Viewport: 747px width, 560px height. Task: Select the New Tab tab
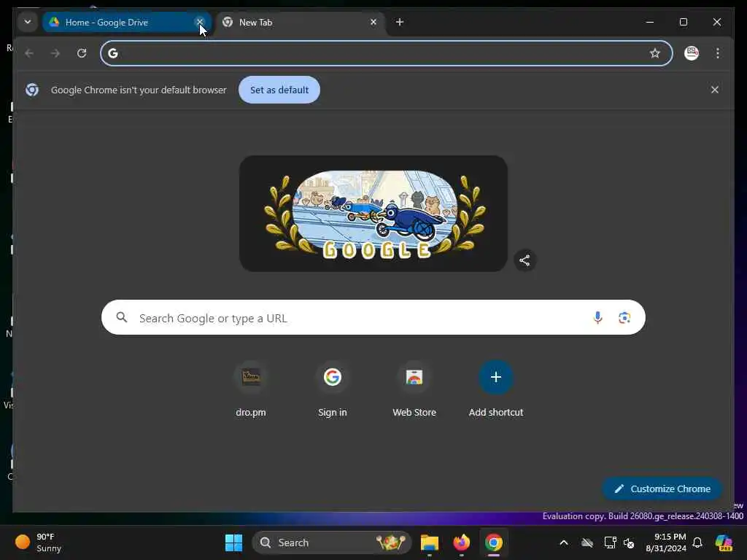[x=300, y=23]
